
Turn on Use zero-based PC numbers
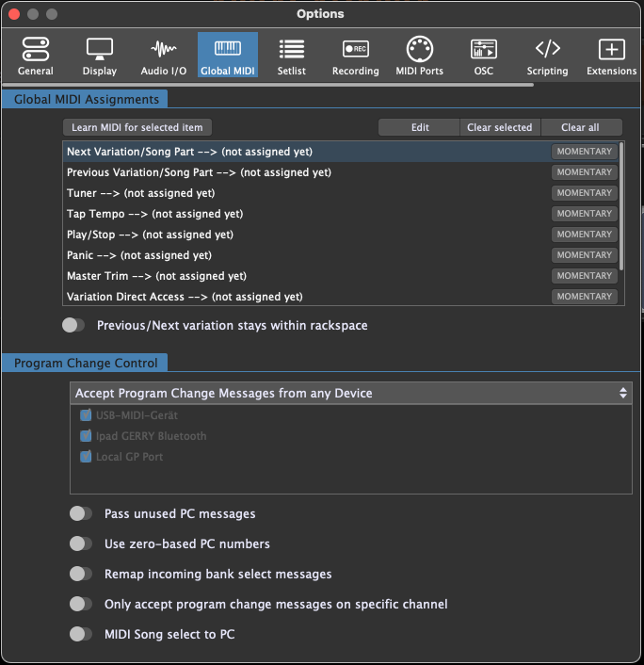(x=81, y=543)
